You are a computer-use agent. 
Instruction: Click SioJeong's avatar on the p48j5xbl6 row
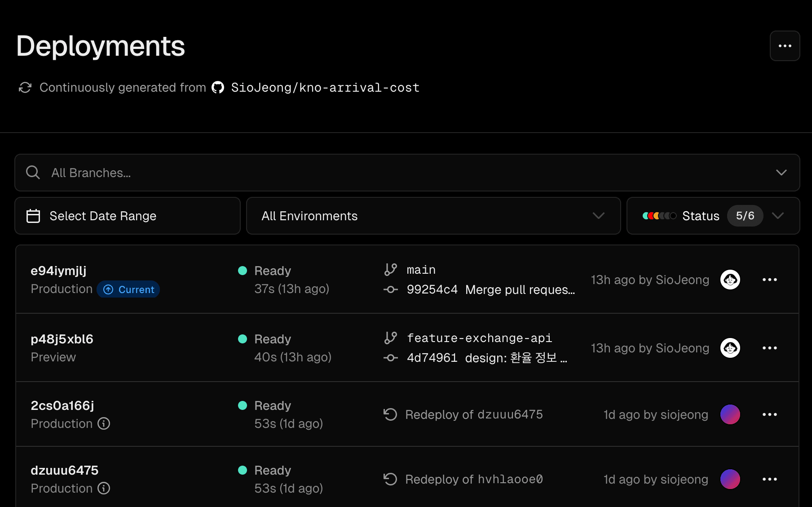tap(730, 348)
